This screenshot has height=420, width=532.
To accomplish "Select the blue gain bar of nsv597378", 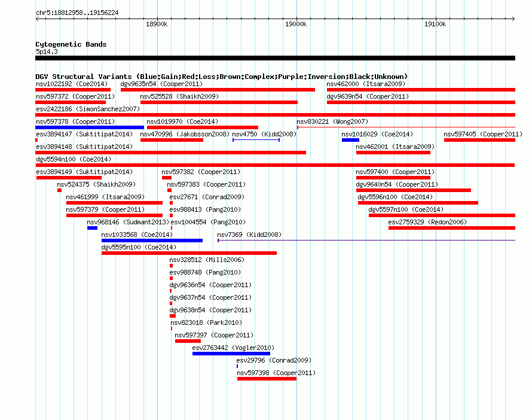I will pos(90,127).
